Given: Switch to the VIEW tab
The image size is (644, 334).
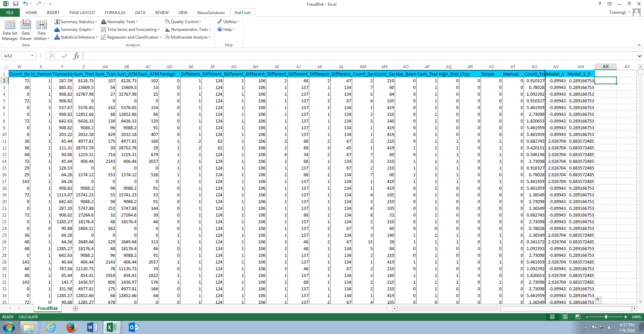Looking at the screenshot, I should click(x=183, y=13).
